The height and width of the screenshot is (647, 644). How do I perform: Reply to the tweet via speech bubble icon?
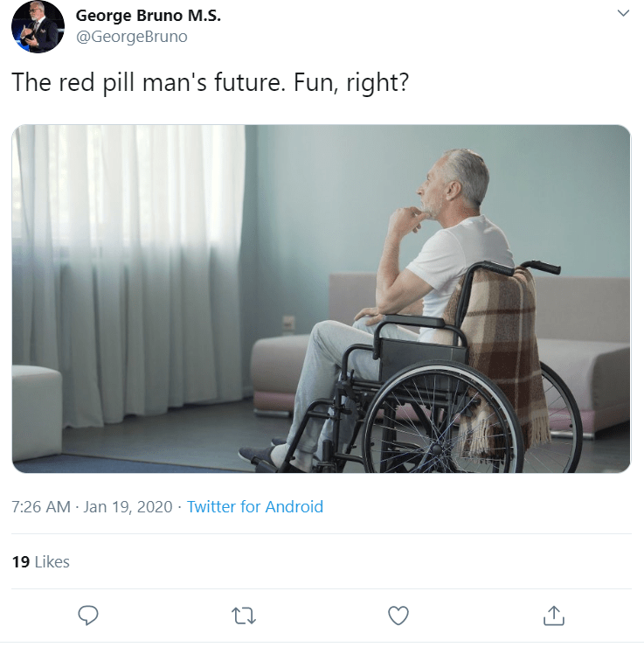88,616
